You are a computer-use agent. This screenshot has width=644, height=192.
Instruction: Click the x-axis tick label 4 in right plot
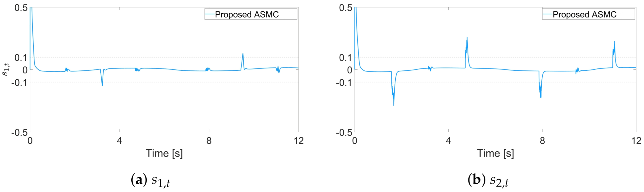pos(448,141)
